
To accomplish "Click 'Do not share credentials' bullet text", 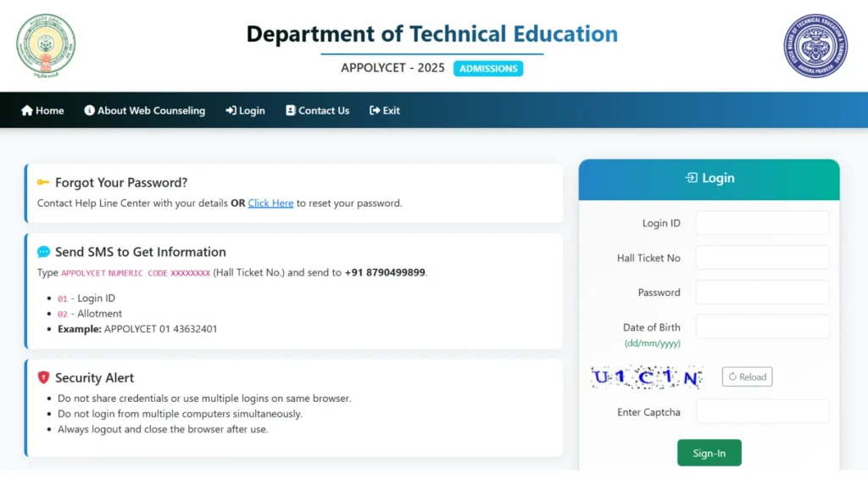I will click(x=204, y=399).
